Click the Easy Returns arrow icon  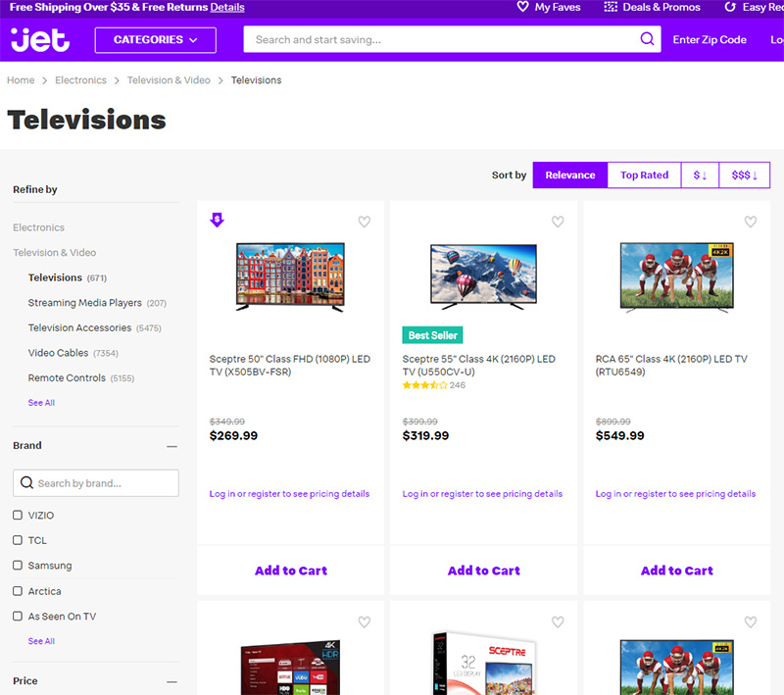click(x=730, y=7)
